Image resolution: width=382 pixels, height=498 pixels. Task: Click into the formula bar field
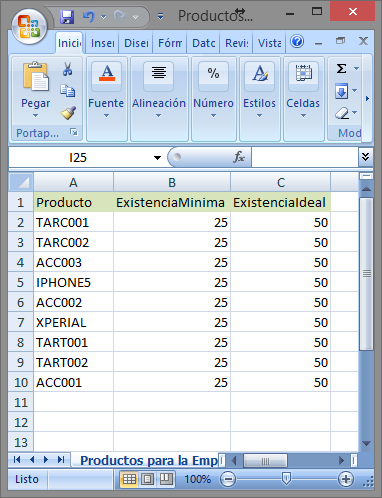(x=305, y=157)
